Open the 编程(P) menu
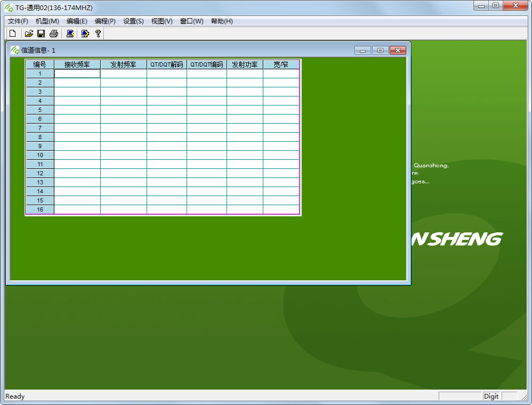 coord(105,21)
